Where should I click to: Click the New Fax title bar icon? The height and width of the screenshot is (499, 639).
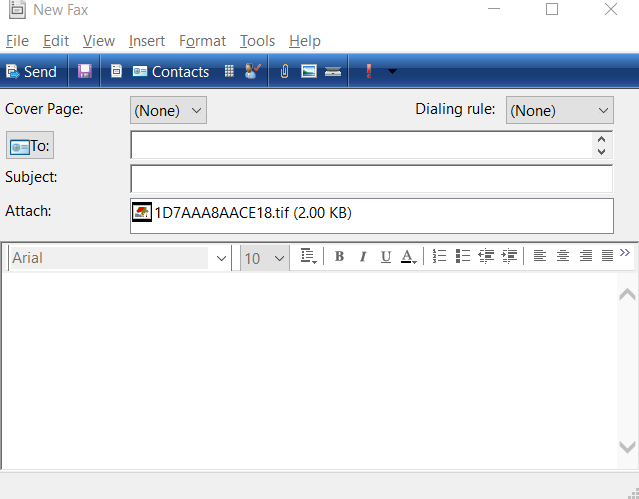[x=17, y=9]
